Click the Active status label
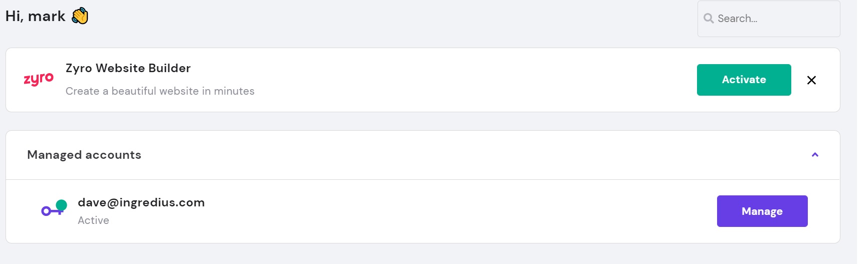The height and width of the screenshot is (264, 868). 93,220
